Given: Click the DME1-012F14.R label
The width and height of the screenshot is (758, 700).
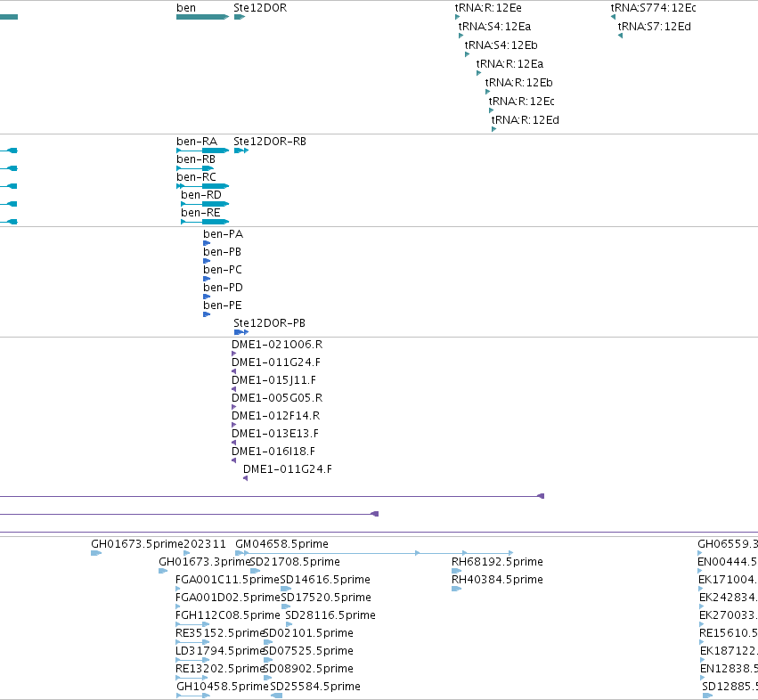Looking at the screenshot, I should click(275, 416).
